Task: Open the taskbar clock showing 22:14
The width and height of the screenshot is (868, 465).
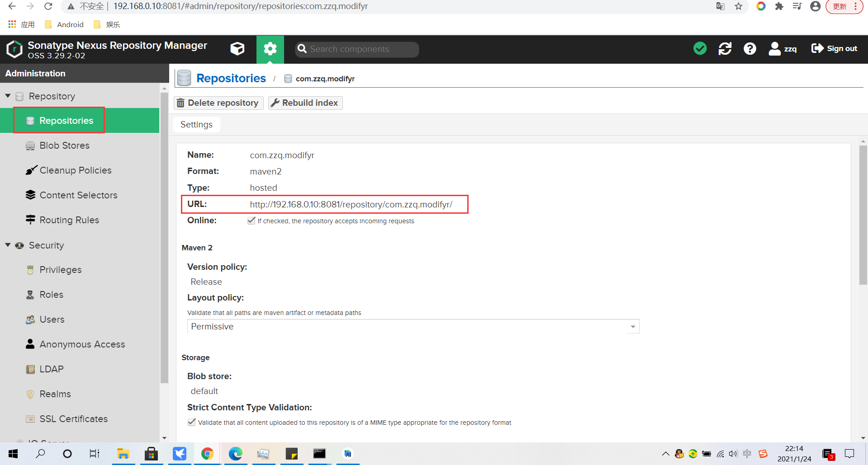Action: pyautogui.click(x=794, y=453)
